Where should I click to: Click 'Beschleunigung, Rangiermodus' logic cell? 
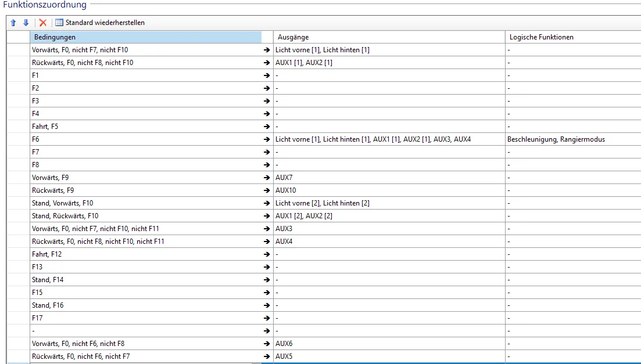(x=573, y=139)
